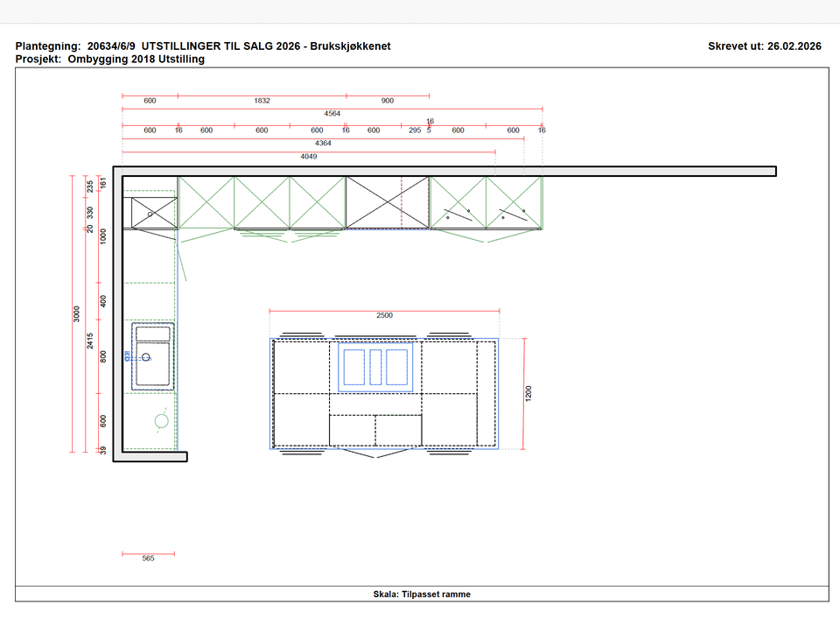
Task: Select the 3000 vertical dimension label
Action: [76, 314]
